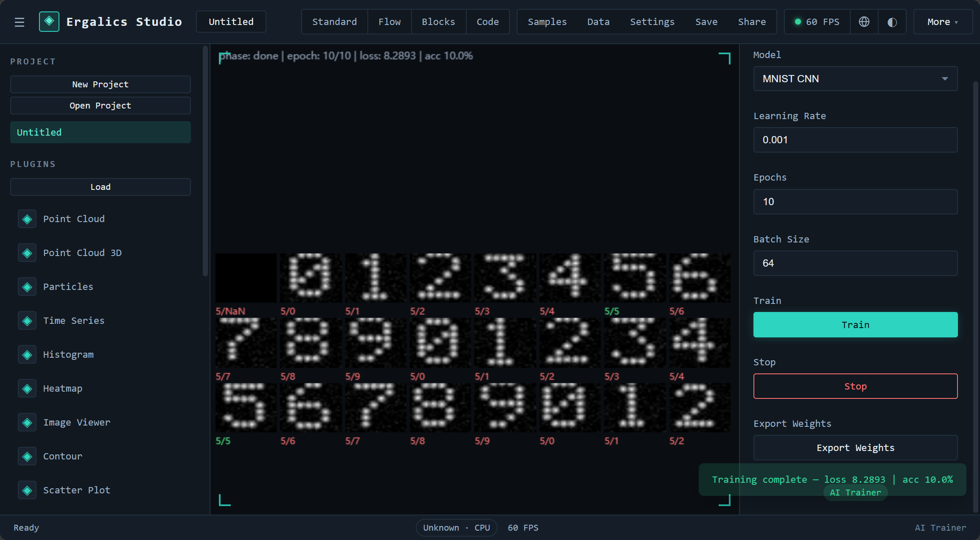Click the Untitled project name field

(x=231, y=22)
